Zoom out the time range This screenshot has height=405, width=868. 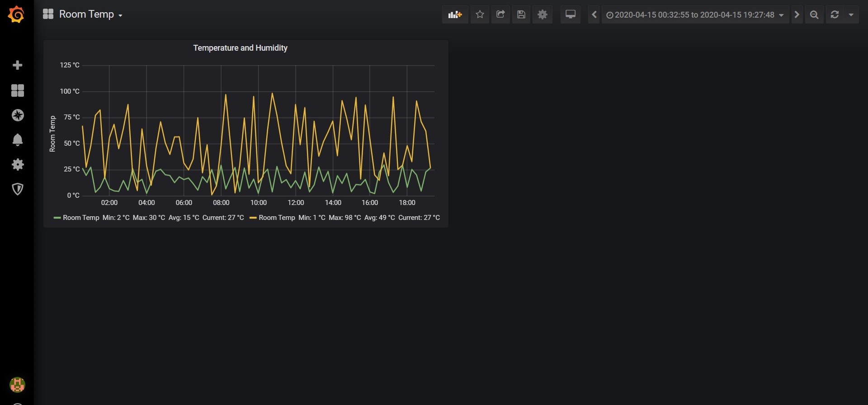pyautogui.click(x=814, y=14)
